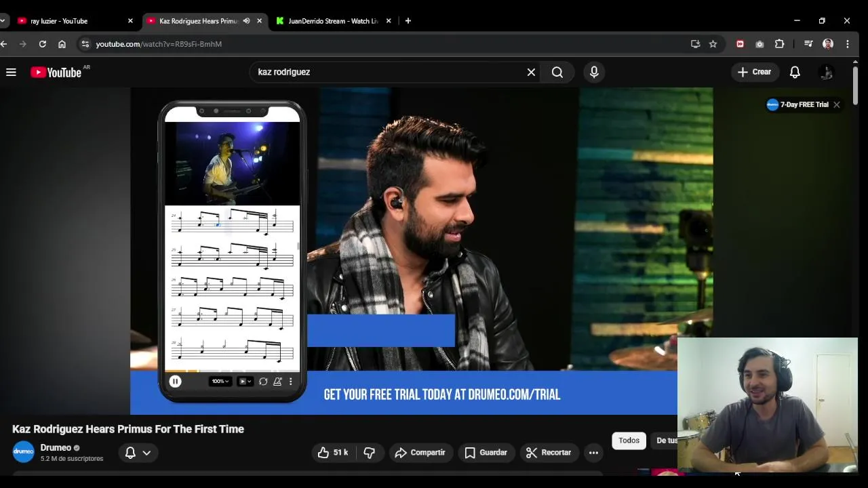View site information next to the URL
Viewport: 868px width, 488px height.
pos(85,44)
